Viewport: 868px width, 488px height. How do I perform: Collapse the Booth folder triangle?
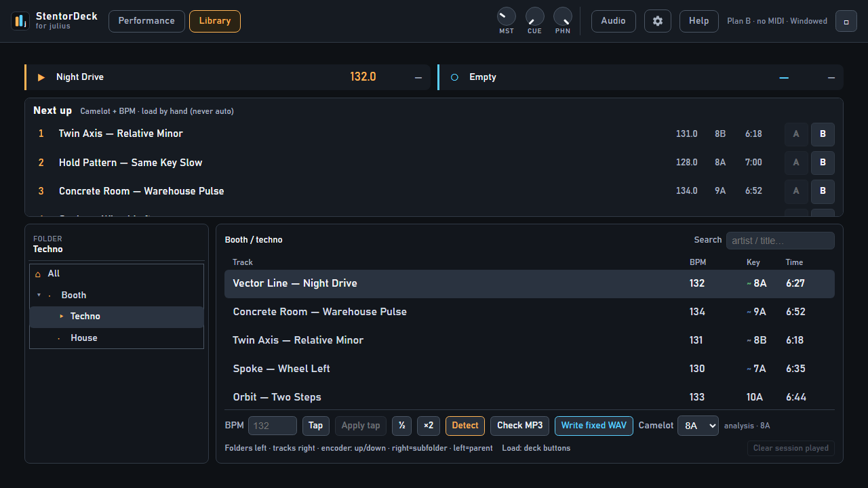[x=39, y=296]
